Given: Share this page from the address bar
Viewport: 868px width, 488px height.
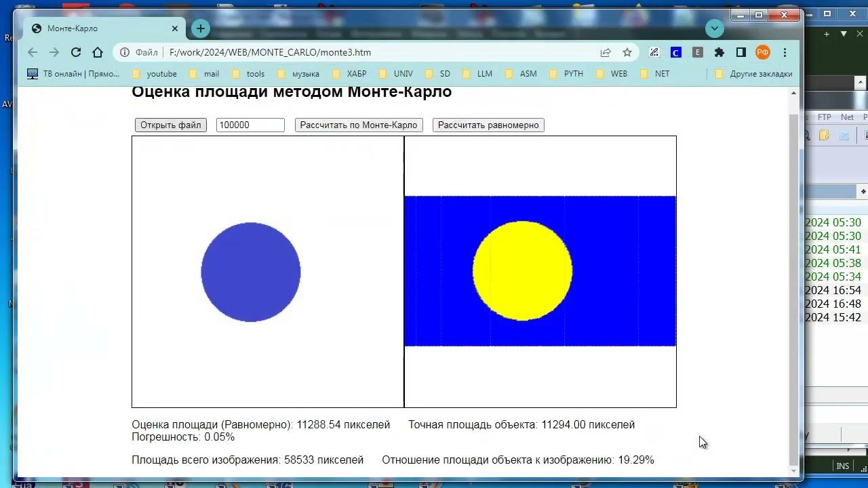Looking at the screenshot, I should point(606,52).
